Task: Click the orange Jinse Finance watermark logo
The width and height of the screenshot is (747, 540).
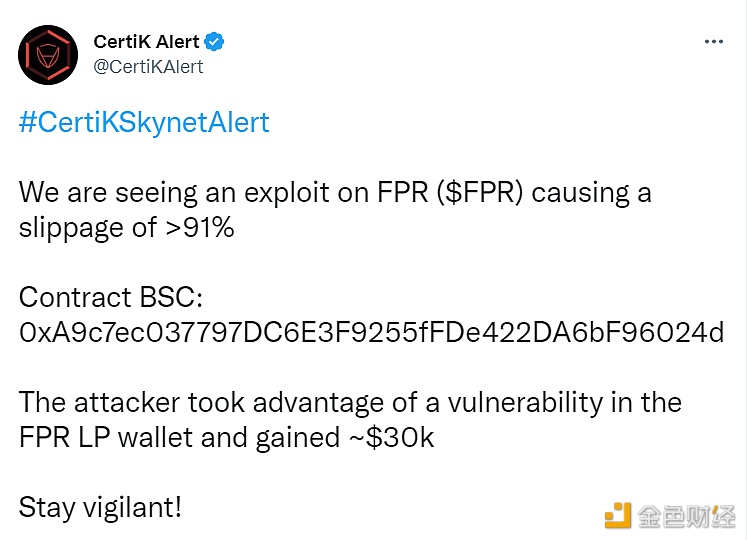Action: point(618,515)
